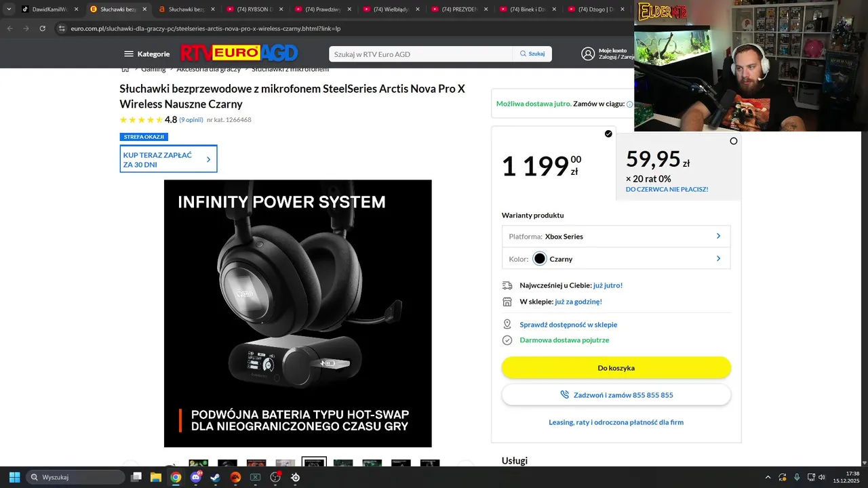Click the address bar URL
This screenshot has width=868, height=488.
[x=205, y=28]
